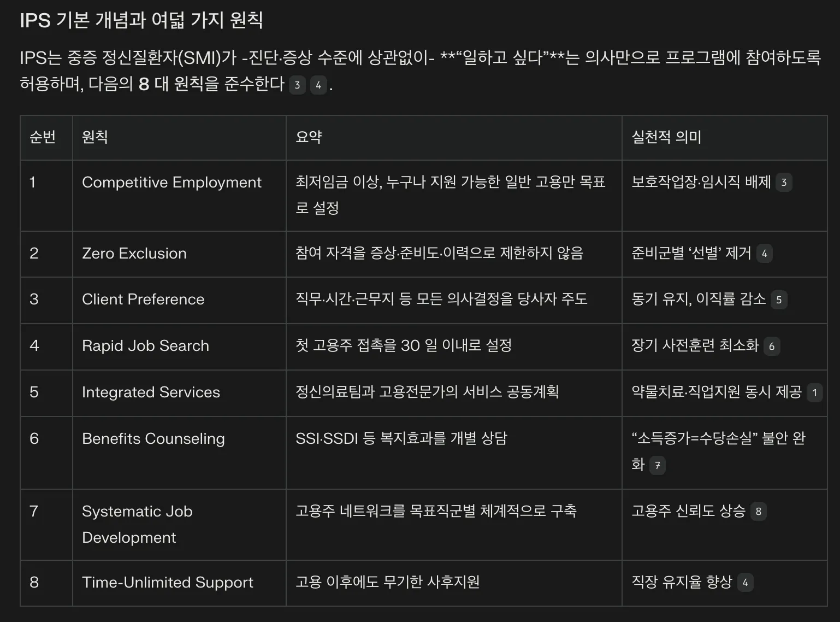Click the '원칙' column header
This screenshot has width=840, height=622.
click(94, 138)
